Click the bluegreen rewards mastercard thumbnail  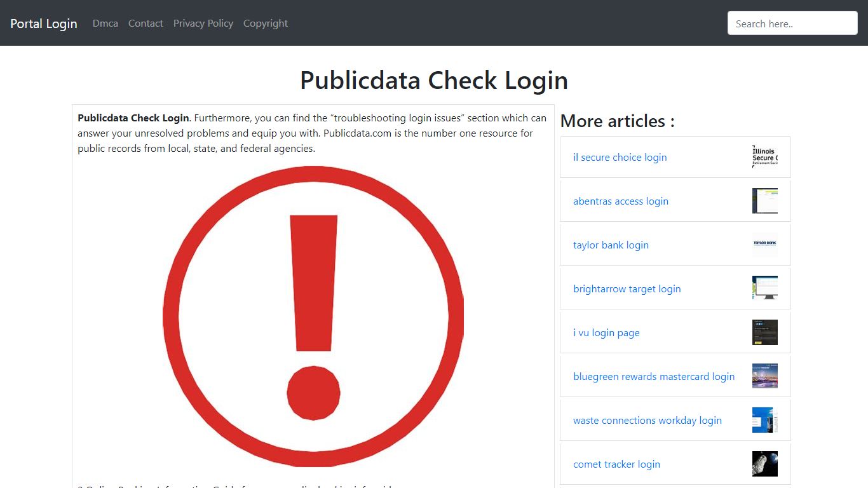[765, 376]
